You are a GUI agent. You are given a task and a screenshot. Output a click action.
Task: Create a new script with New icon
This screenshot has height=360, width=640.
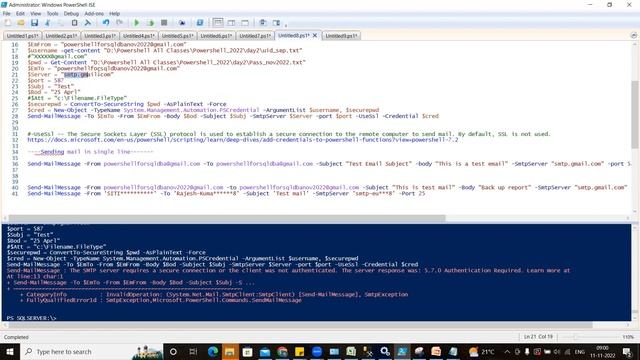[x=8, y=23]
